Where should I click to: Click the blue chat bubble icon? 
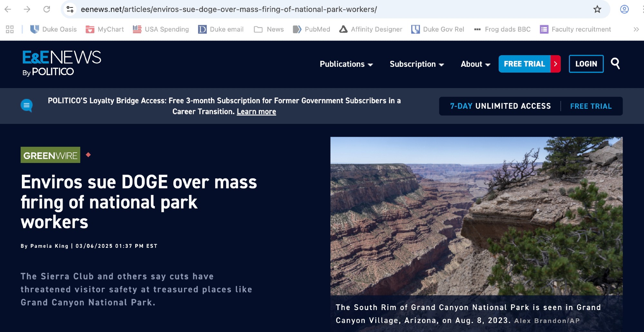point(26,105)
